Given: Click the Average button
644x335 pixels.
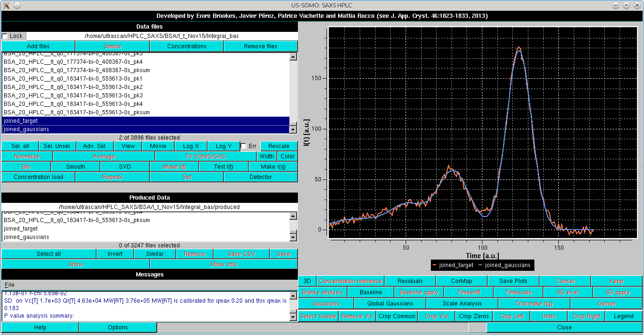Looking at the screenshot, I should click(104, 156).
